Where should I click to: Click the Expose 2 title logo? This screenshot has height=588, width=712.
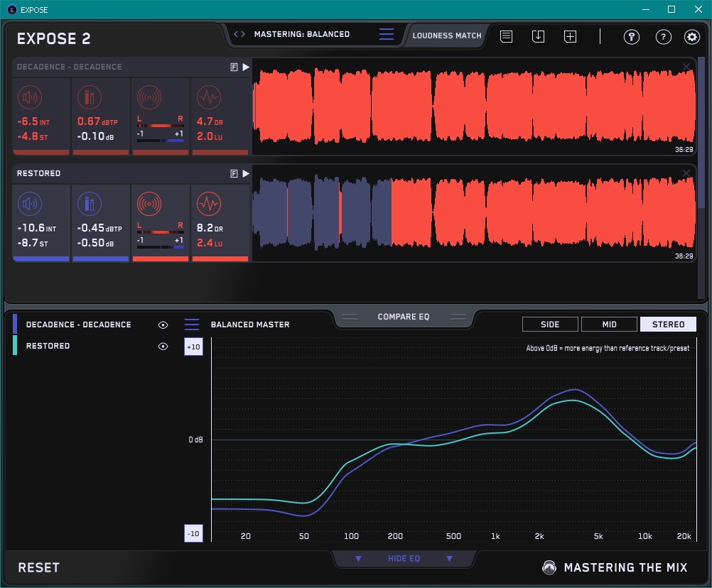[x=53, y=38]
